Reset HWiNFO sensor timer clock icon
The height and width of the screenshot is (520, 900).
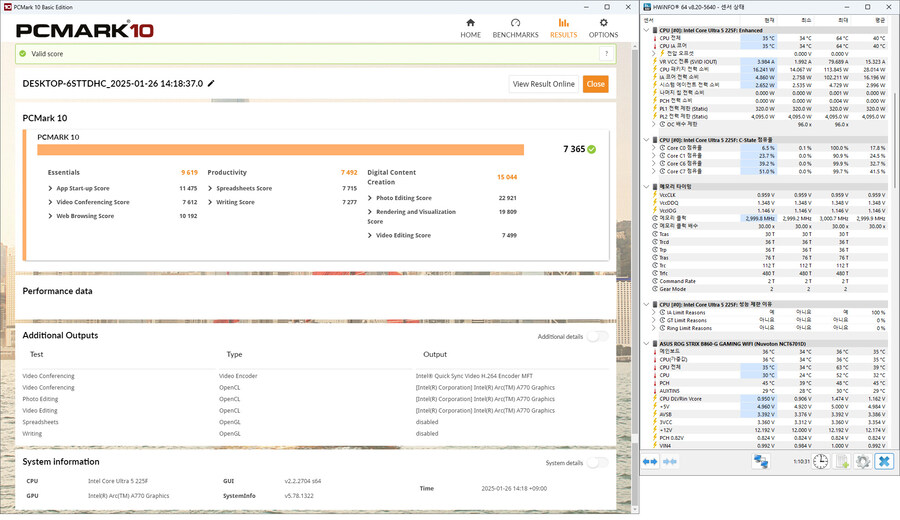coord(819,461)
